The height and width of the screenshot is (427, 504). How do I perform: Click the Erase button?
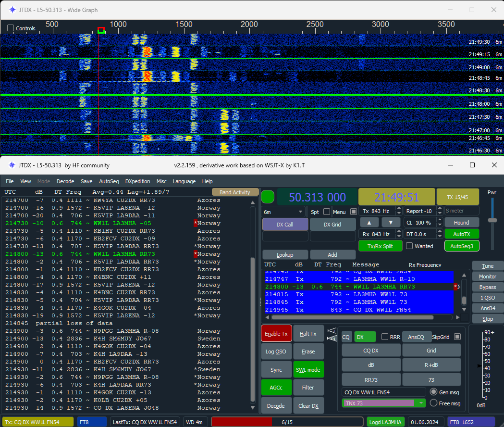pos(308,352)
